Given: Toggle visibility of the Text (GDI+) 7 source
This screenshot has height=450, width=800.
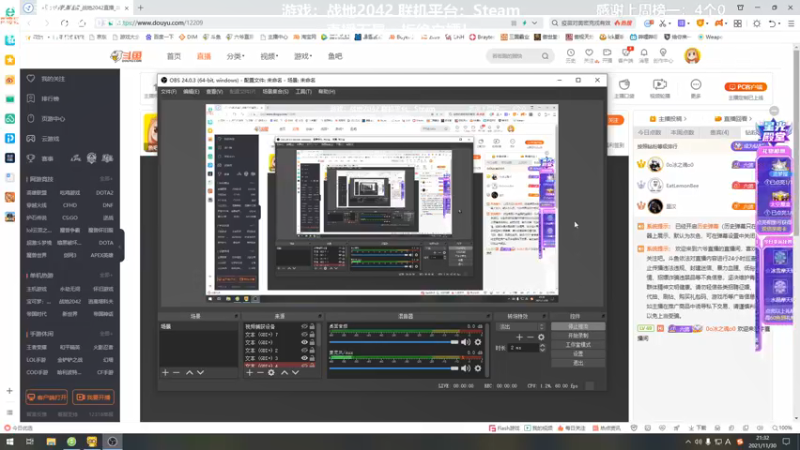Looking at the screenshot, I should click(x=305, y=335).
